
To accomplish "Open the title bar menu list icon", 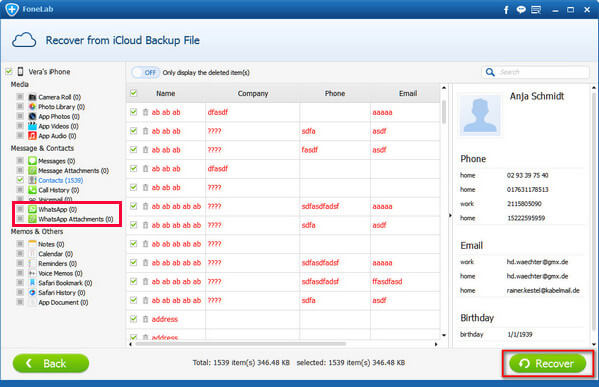I will [x=536, y=10].
